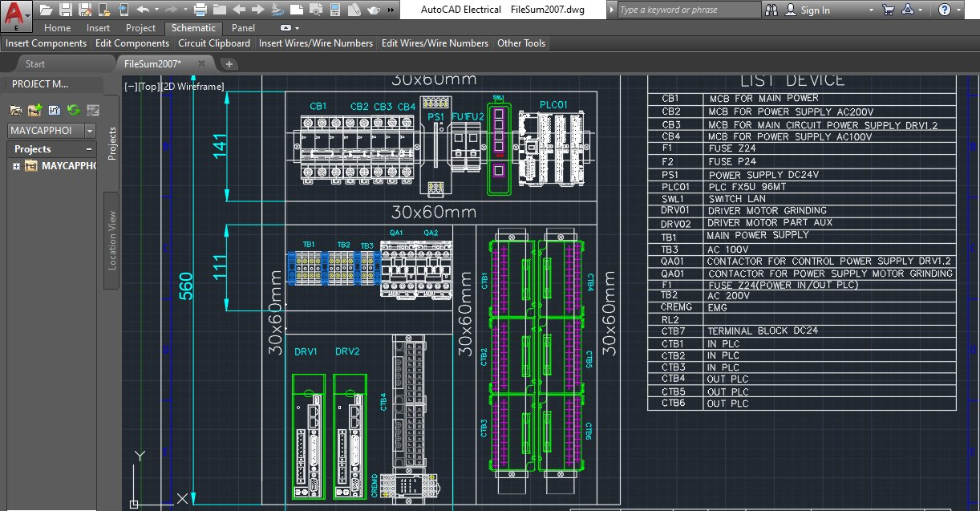Image resolution: width=980 pixels, height=511 pixels.
Task: Open the Insert Wires/Wire Numbers panel
Action: pos(316,43)
